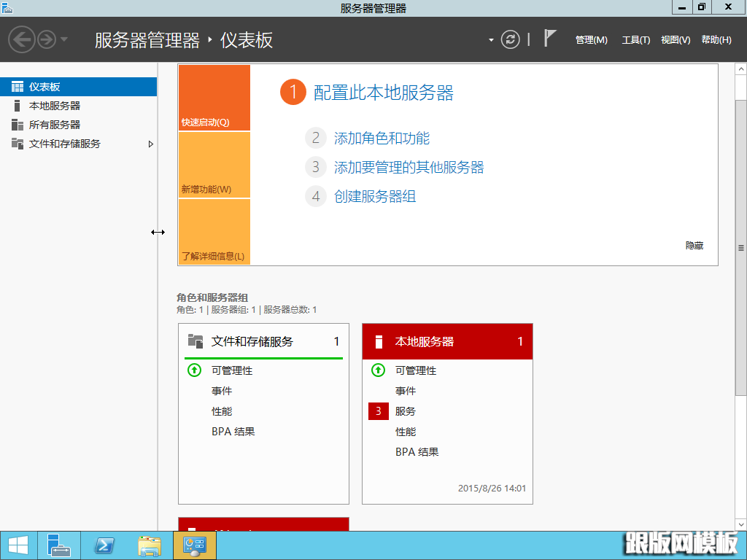Click the refresh icon in the header

[510, 39]
